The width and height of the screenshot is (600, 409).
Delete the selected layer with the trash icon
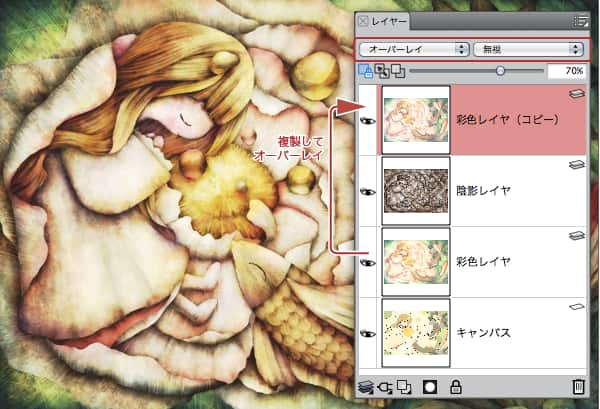pyautogui.click(x=578, y=387)
